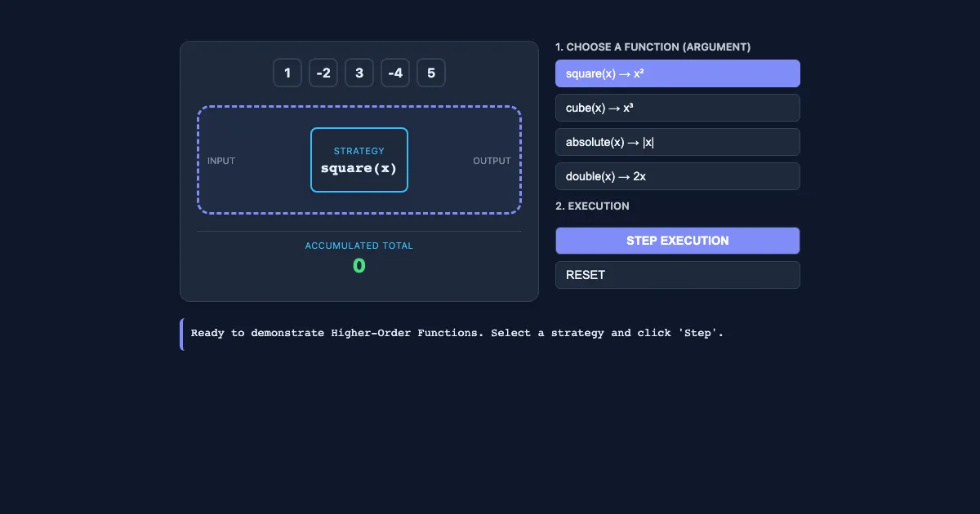Click the STEP EXECUTION button
Viewport: 980px width, 514px height.
click(678, 241)
